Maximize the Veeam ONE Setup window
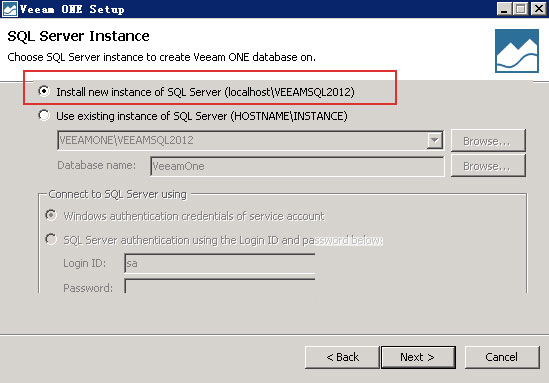Image resolution: width=549 pixels, height=383 pixels. (x=521, y=9)
